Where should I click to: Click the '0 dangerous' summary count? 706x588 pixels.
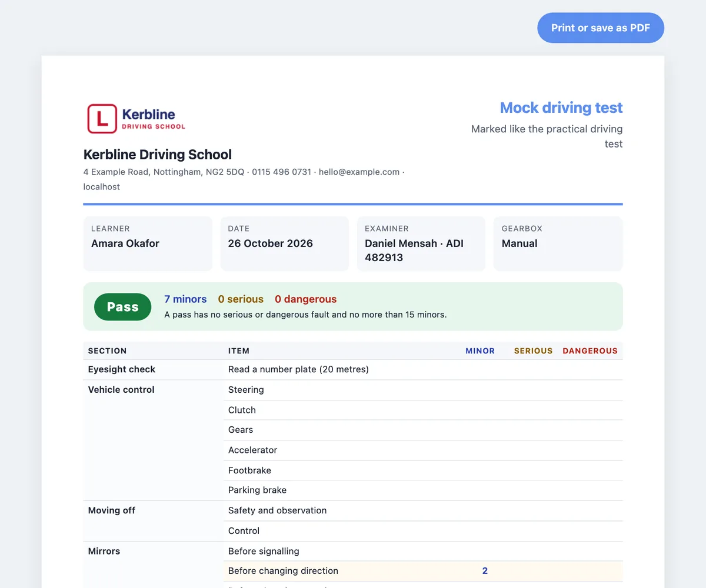(306, 299)
